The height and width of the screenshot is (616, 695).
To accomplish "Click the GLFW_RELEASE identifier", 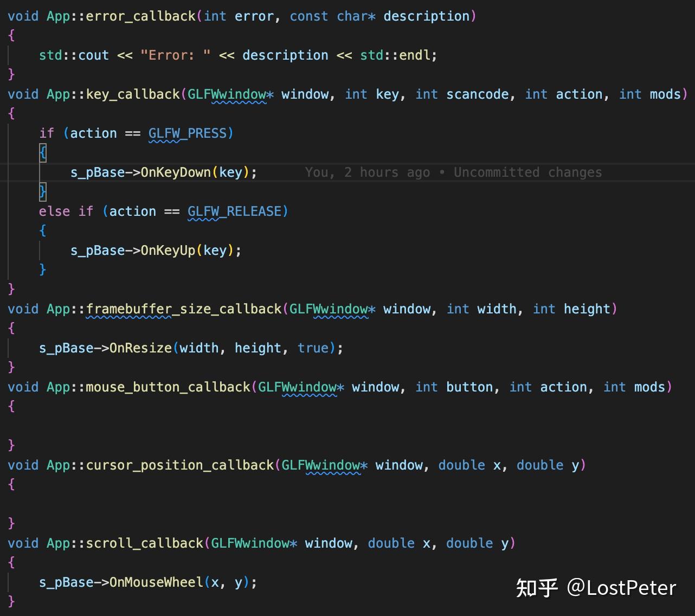I will tap(235, 211).
